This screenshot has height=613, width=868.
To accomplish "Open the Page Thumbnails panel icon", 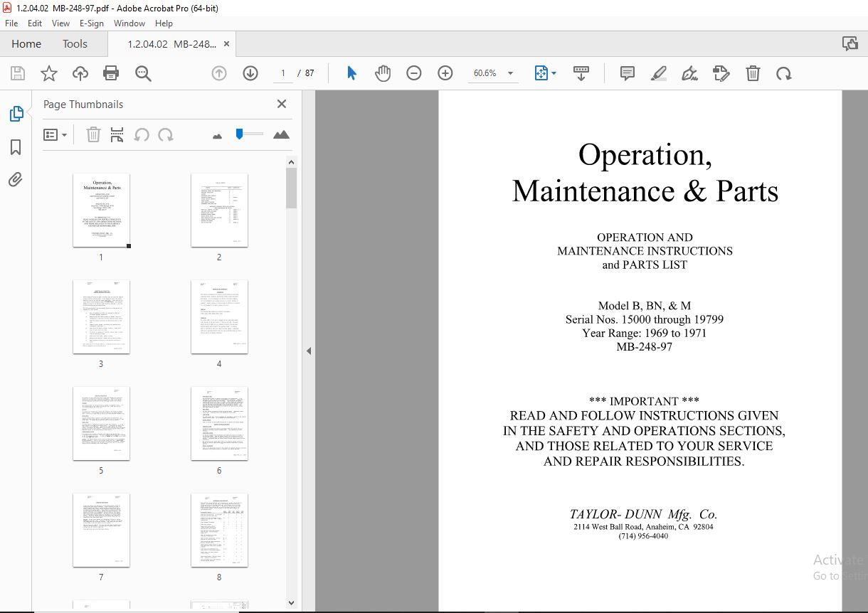I will (16, 113).
